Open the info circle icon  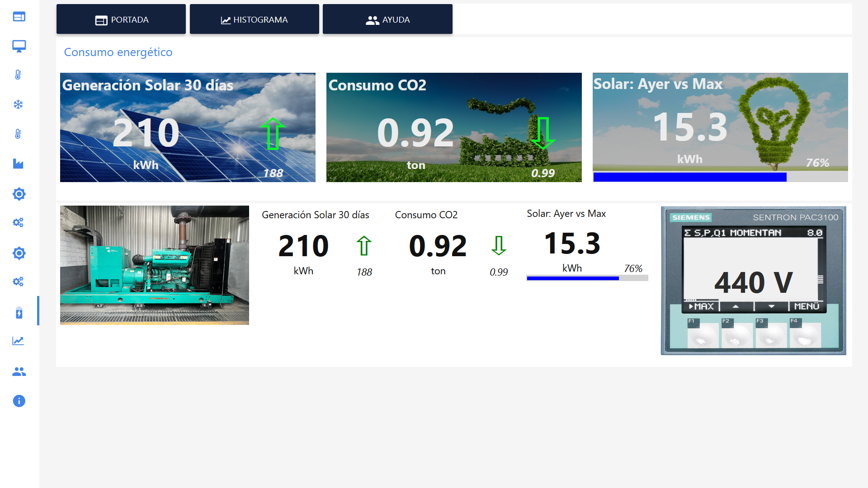[19, 401]
